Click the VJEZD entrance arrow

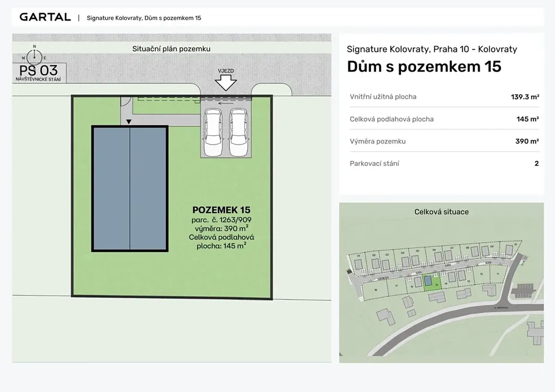pos(226,82)
